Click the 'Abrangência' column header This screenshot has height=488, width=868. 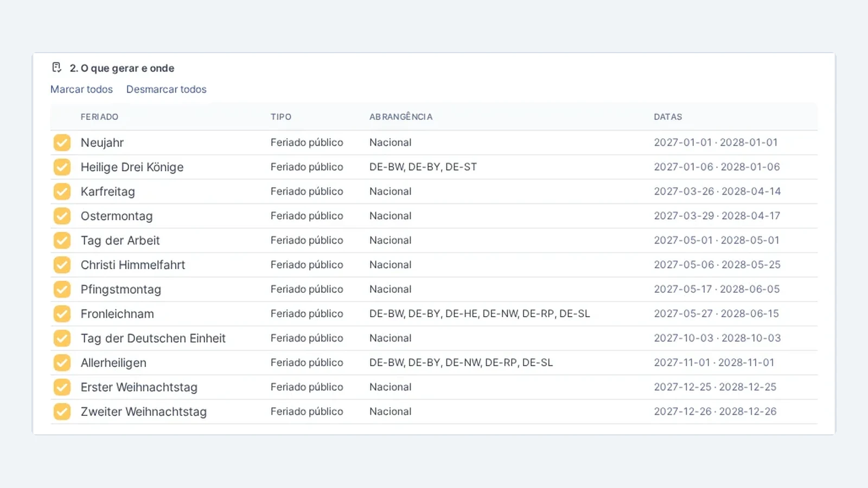tap(401, 117)
